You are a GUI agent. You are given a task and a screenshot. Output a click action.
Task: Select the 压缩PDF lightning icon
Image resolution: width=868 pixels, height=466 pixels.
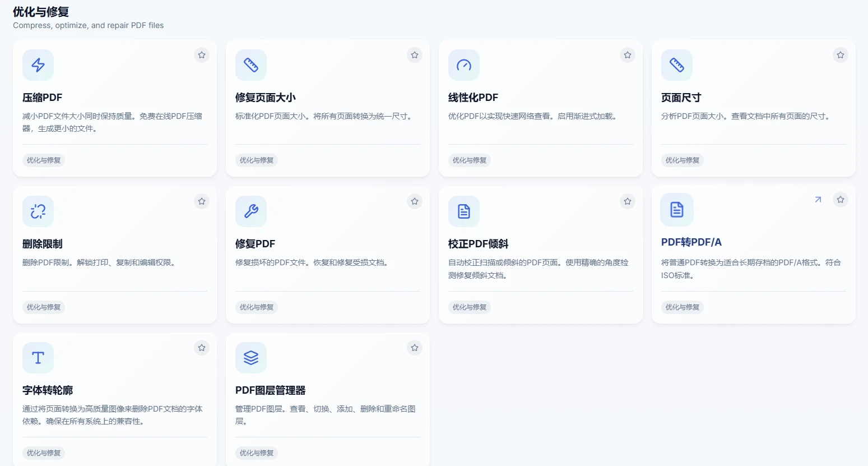38,65
